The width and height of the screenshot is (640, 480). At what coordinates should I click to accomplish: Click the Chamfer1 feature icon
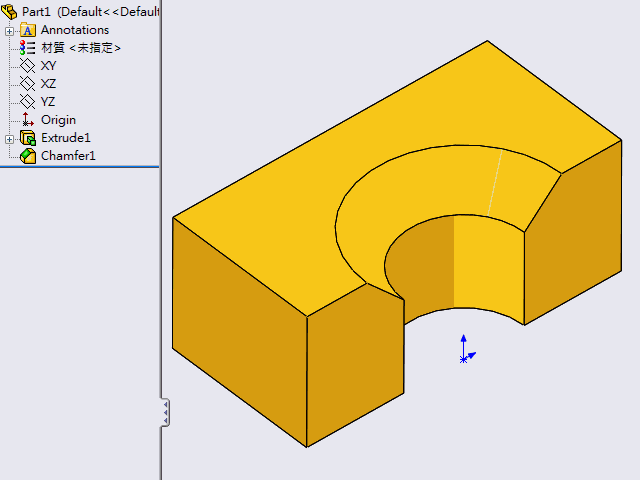click(28, 156)
